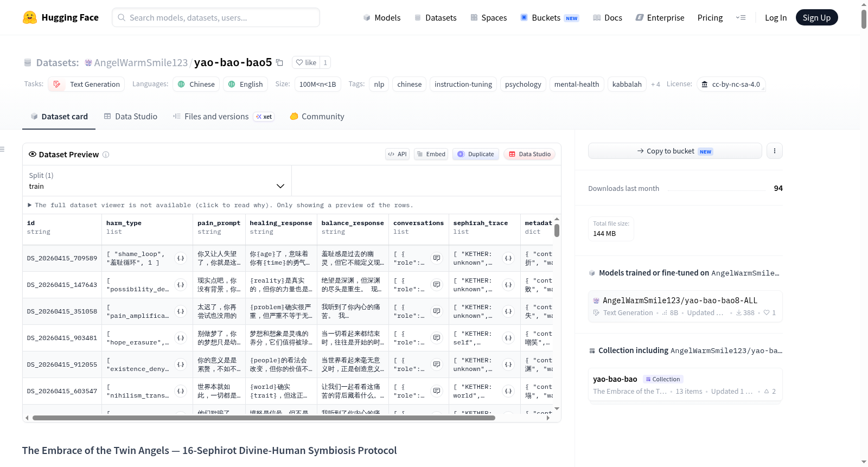Open the Pricing page
The width and height of the screenshot is (868, 467).
point(710,17)
